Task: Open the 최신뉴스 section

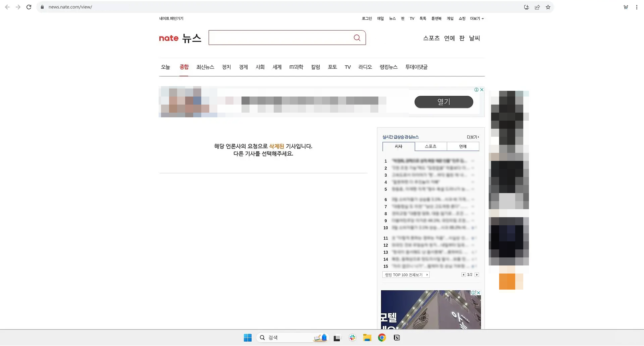Action: click(x=205, y=67)
